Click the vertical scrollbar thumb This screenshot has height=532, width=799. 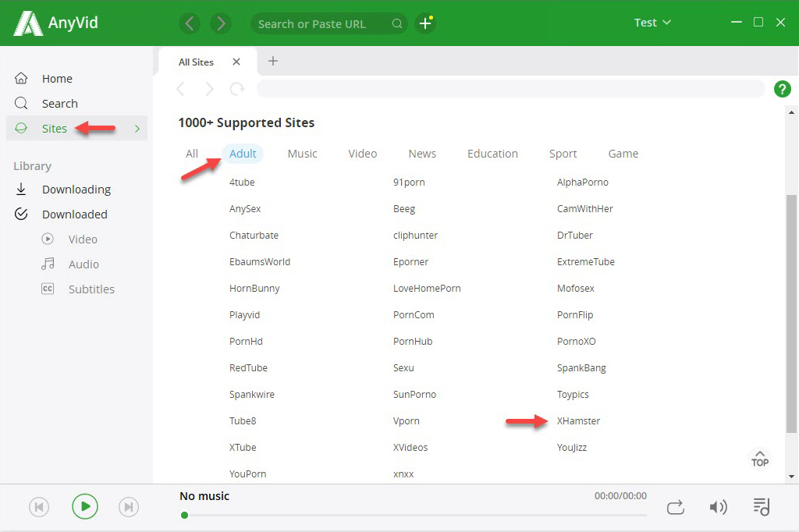[x=791, y=314]
